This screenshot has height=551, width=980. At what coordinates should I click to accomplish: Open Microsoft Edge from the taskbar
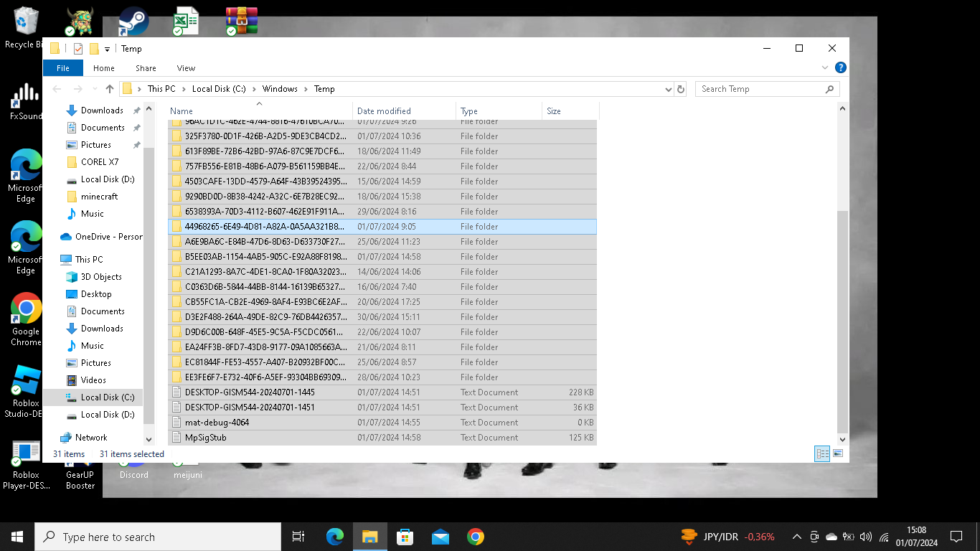coord(335,537)
